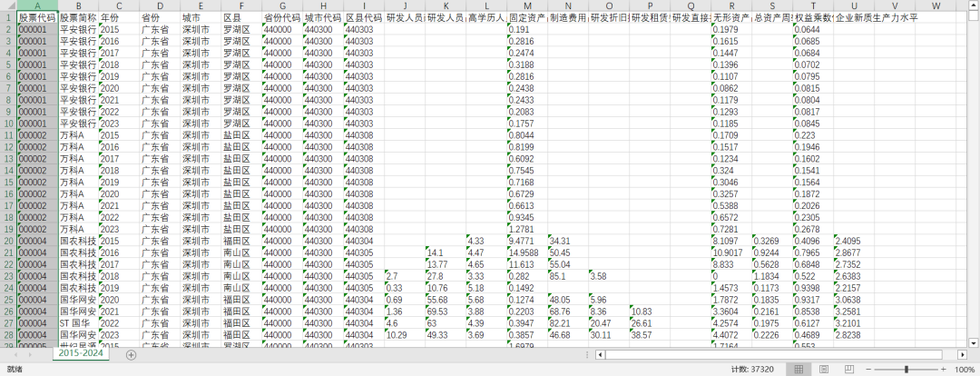Click the status bar count 计数: 37320

[x=752, y=370]
